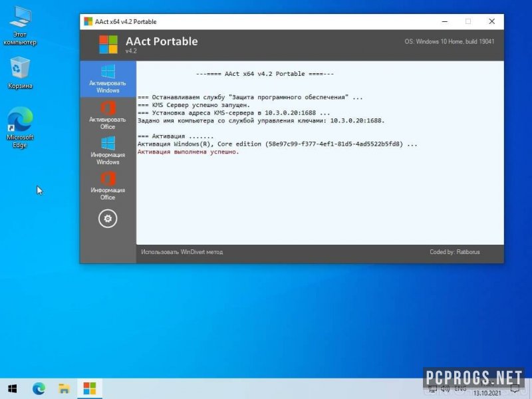532x399 pixels.
Task: Click the Использовать WinDivert метод status text
Action: coord(182,252)
